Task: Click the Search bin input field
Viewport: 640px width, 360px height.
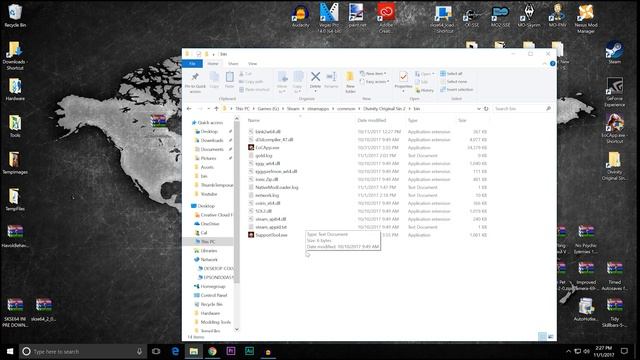Action: point(519,109)
